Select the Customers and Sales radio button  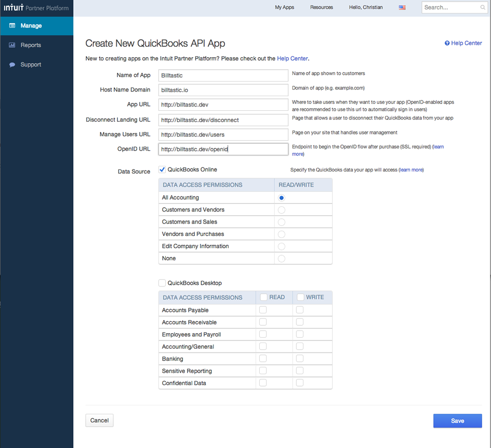[x=282, y=222]
